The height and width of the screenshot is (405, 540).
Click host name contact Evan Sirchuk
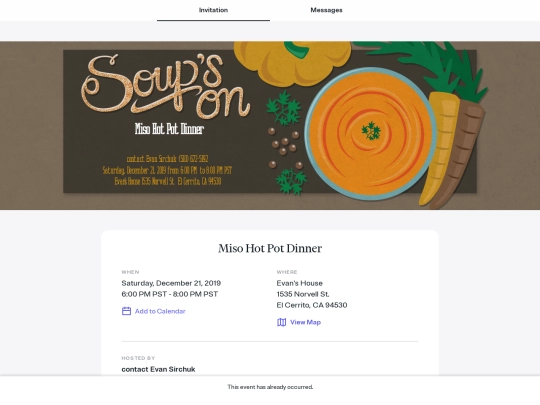(x=158, y=369)
